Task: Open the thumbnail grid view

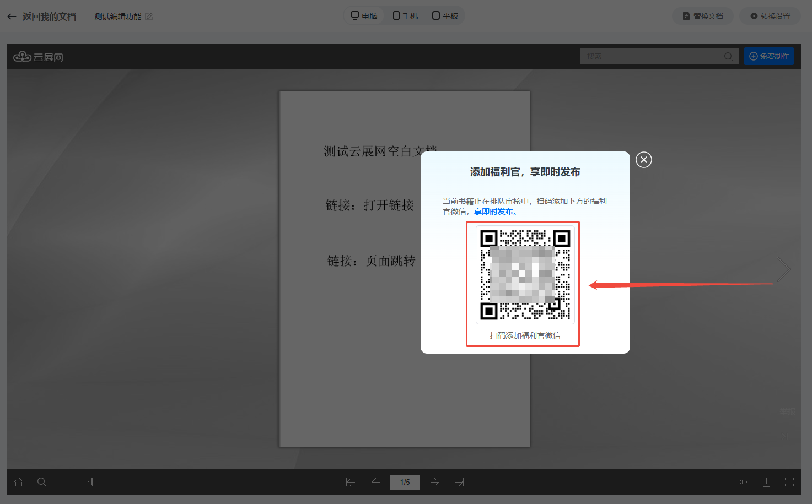Action: click(65, 482)
